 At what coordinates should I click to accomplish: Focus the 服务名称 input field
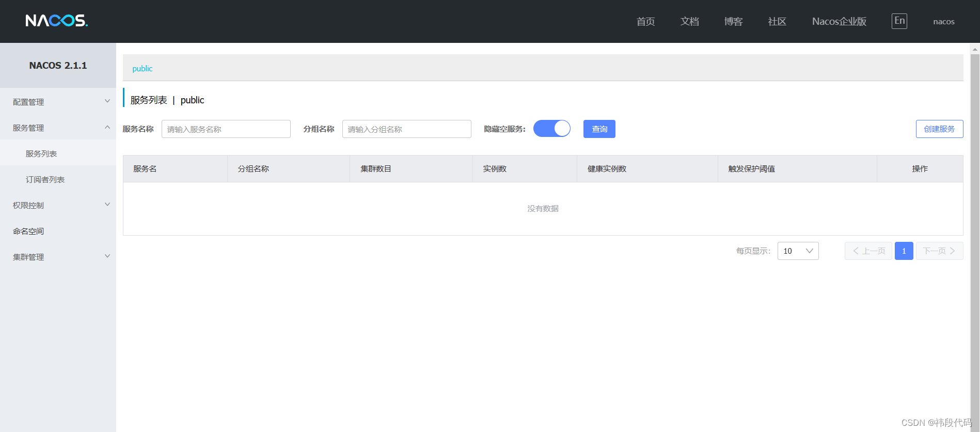tap(226, 129)
